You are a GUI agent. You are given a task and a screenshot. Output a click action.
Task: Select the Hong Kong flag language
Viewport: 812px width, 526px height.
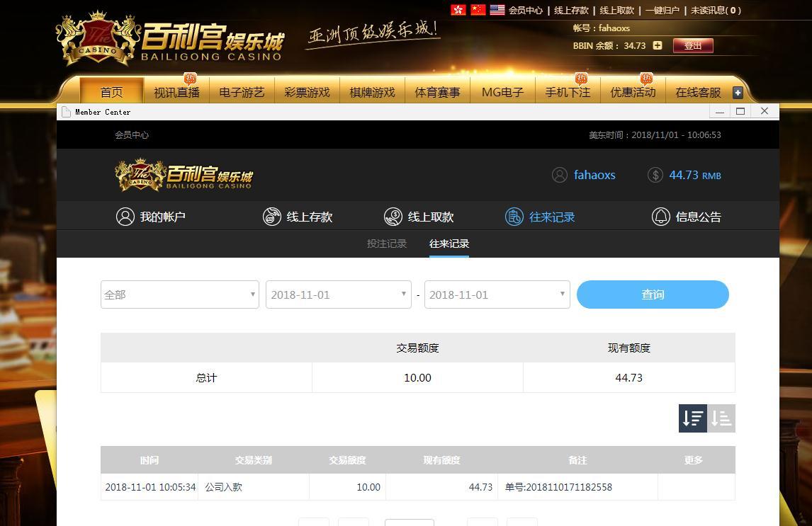click(x=458, y=10)
